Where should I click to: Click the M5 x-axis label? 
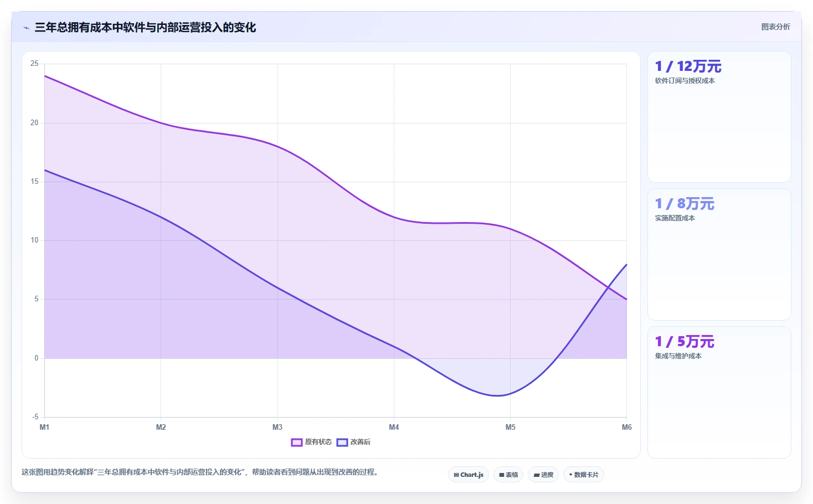point(510,427)
